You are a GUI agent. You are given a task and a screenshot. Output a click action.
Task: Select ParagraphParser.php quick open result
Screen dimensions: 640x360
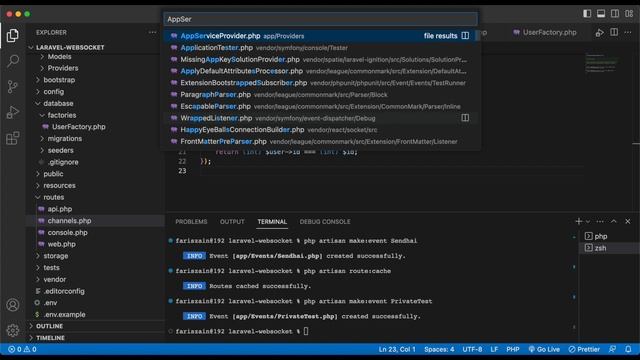[x=320, y=95]
